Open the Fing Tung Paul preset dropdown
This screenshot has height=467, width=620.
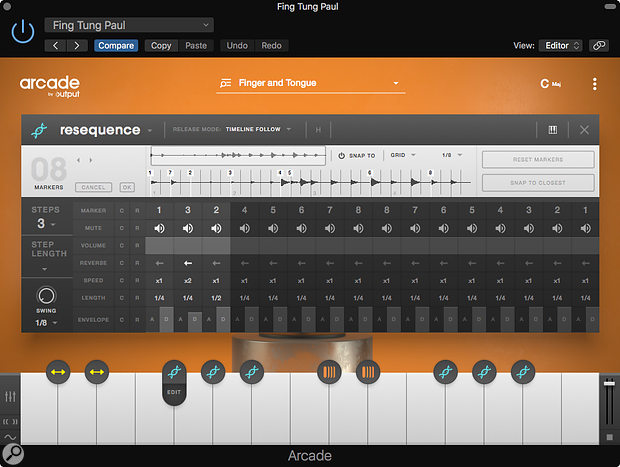pos(129,25)
